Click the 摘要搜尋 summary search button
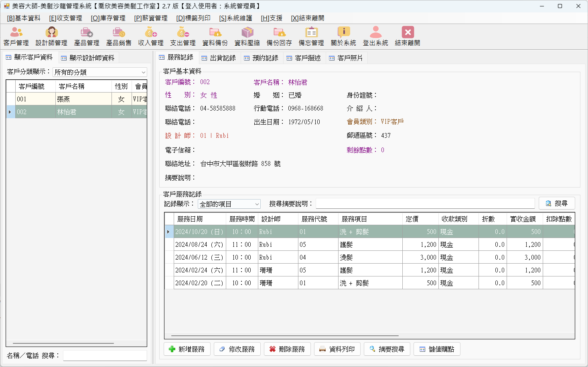This screenshot has width=588, height=367. [x=387, y=349]
